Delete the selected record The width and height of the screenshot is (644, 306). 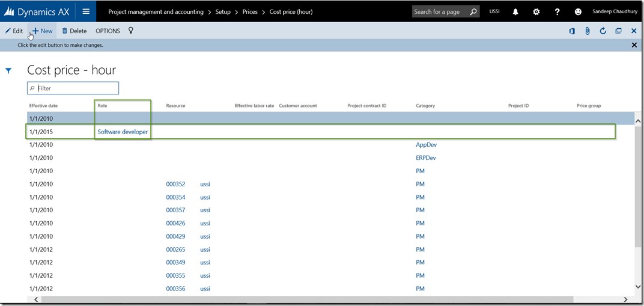point(74,31)
